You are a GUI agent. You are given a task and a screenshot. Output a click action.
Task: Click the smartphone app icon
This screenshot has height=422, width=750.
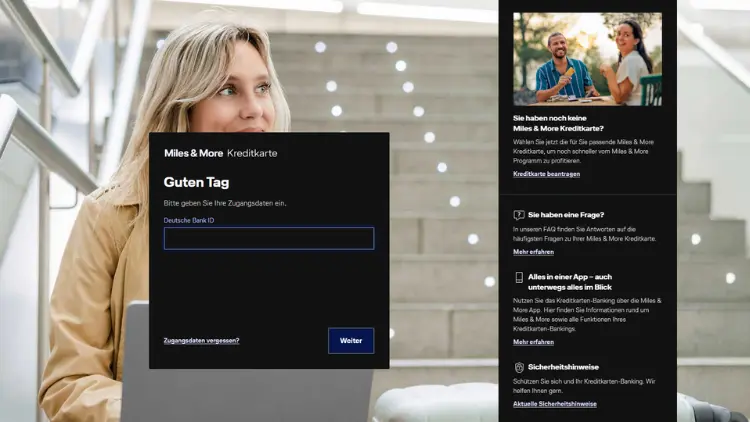(x=519, y=278)
